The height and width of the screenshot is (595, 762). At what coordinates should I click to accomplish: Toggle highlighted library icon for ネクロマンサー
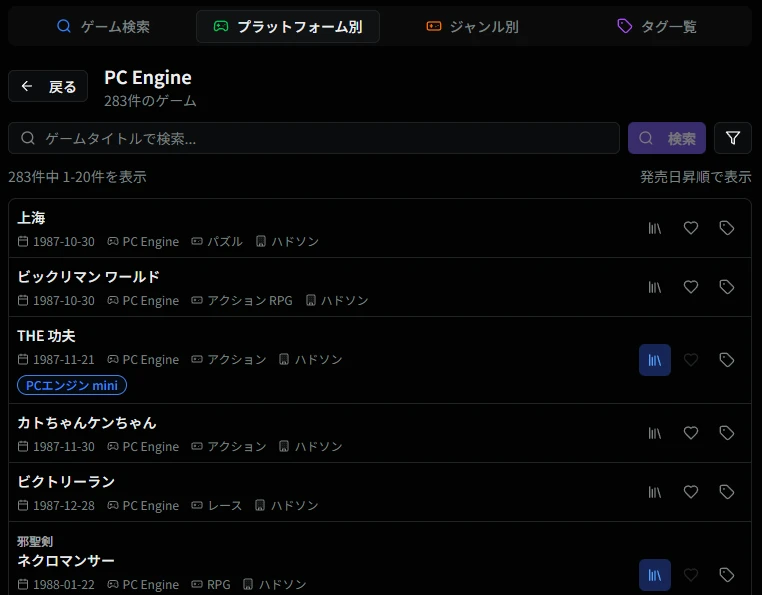pyautogui.click(x=655, y=575)
